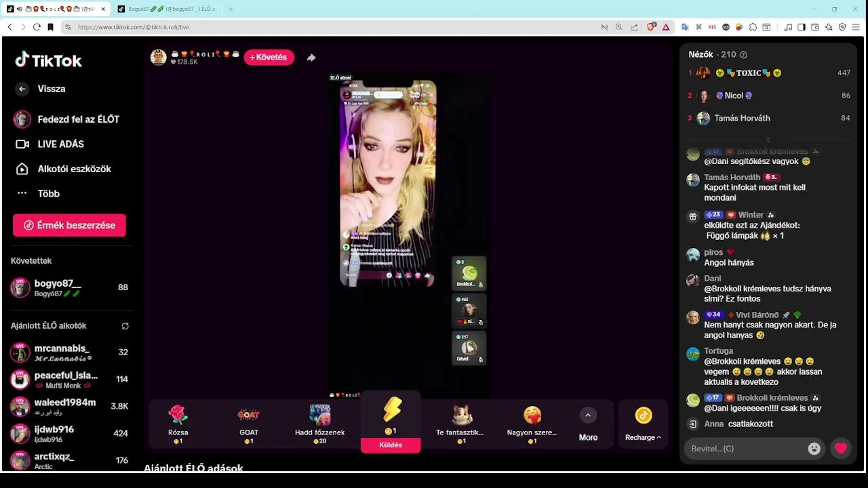Close the first browser tab
The image size is (868, 488).
tap(104, 9)
